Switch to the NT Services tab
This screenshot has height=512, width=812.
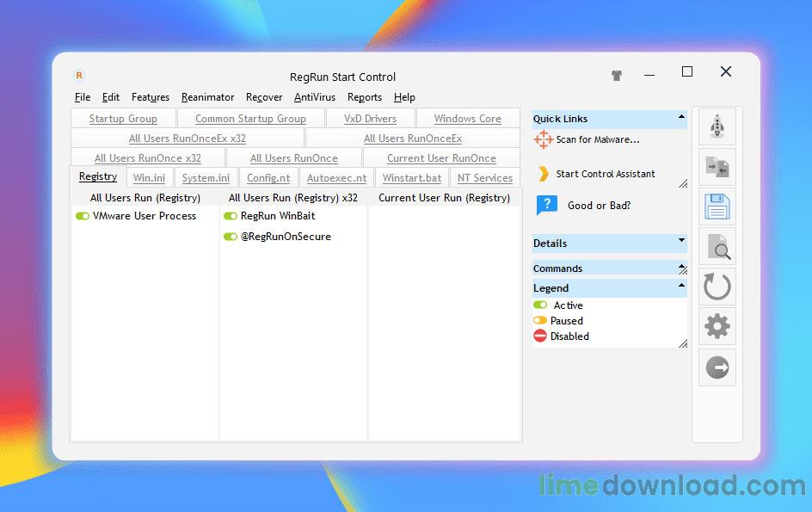click(x=483, y=177)
